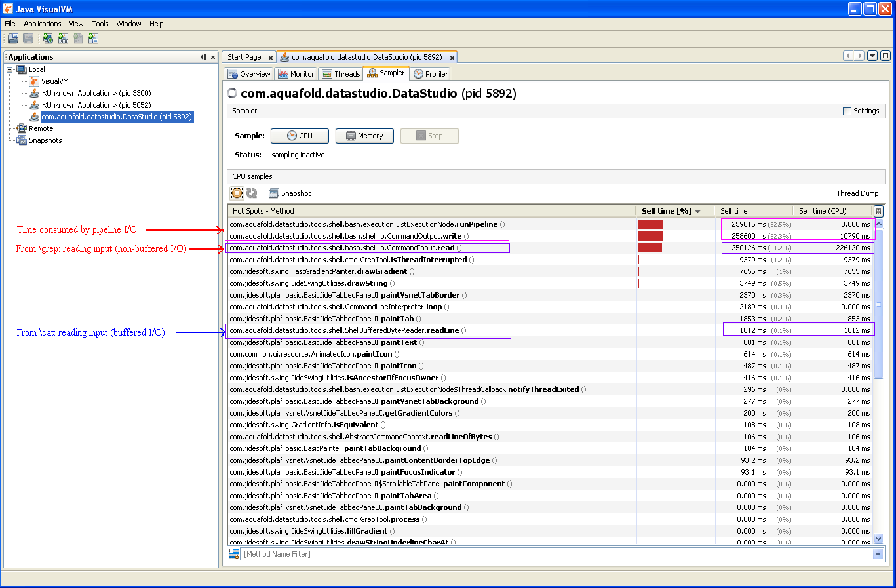
Task: Click the Remote hosts icon in tree
Action: coord(22,128)
